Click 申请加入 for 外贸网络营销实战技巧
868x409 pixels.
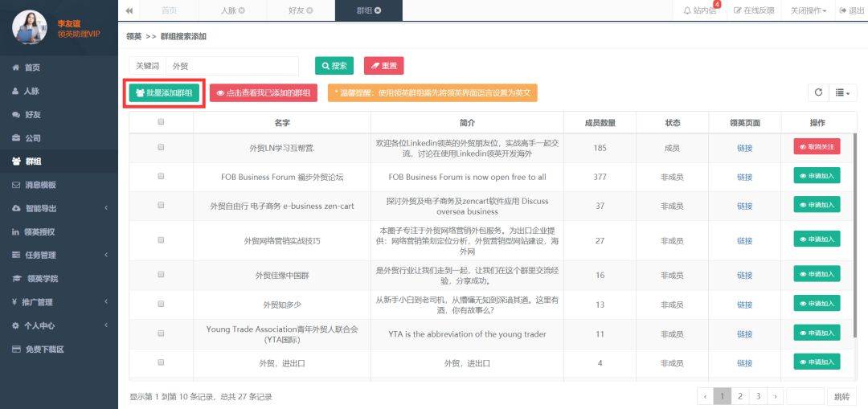click(x=817, y=239)
